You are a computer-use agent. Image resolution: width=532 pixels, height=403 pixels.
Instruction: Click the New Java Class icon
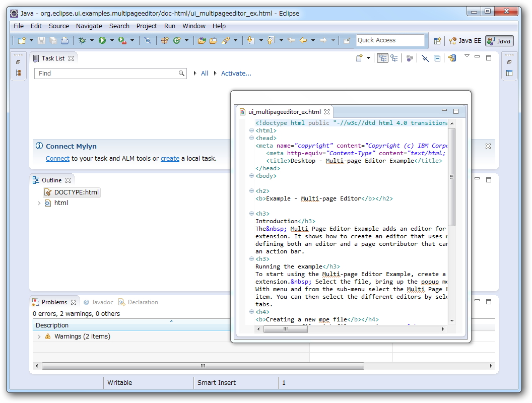click(177, 40)
